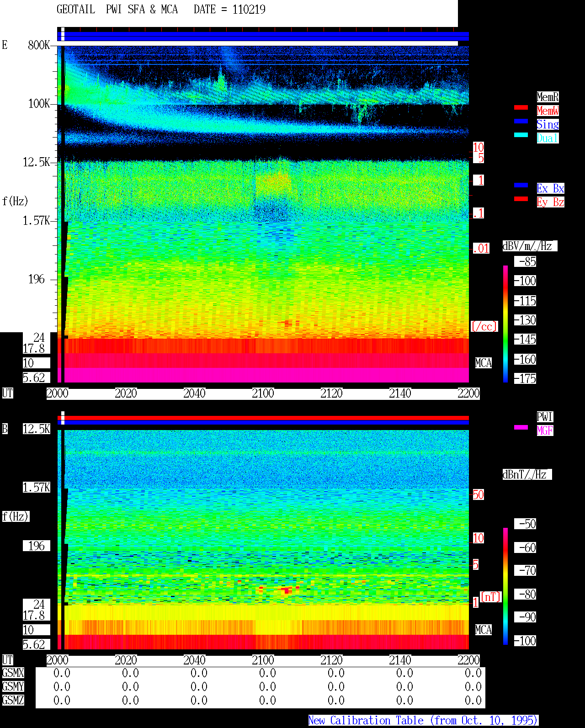
Task: Click the PWI legend label
Action: click(545, 417)
